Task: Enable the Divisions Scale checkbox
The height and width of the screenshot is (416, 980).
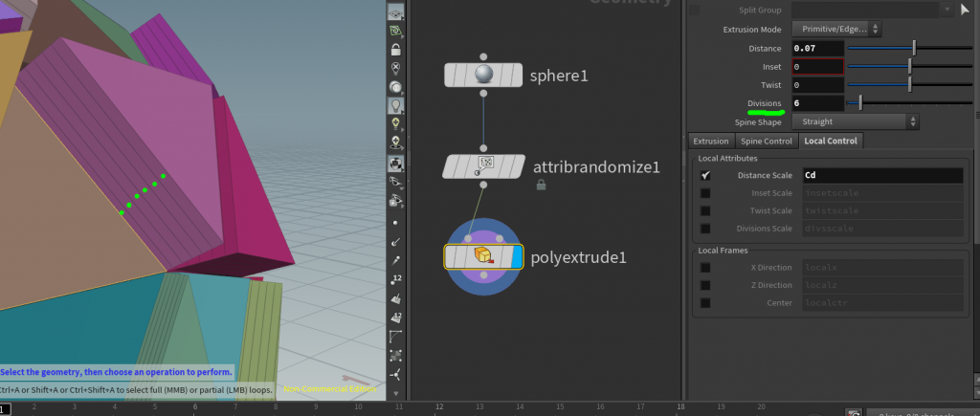Action: [705, 228]
